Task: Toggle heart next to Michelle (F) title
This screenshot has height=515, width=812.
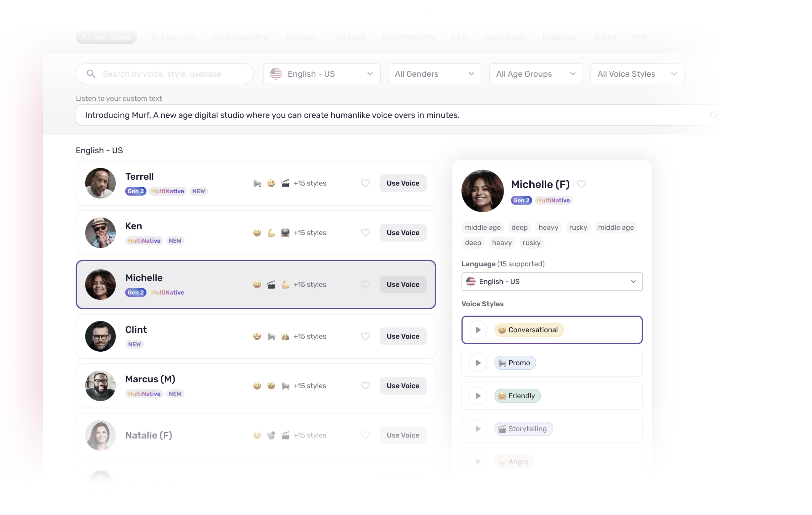Action: click(x=582, y=184)
